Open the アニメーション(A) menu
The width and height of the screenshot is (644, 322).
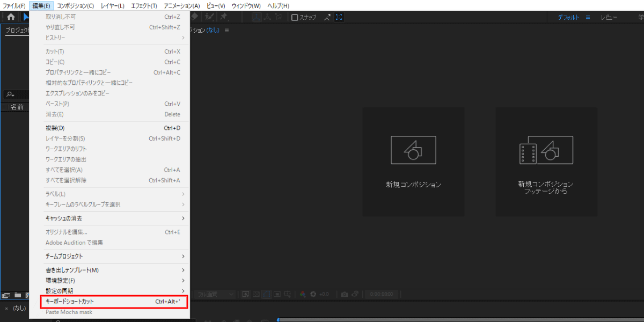coord(181,5)
